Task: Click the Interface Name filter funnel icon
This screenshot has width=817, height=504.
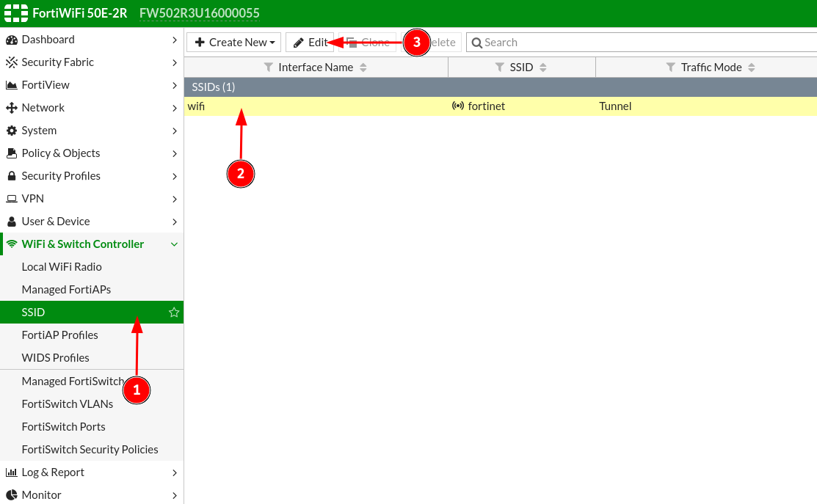Action: point(268,67)
